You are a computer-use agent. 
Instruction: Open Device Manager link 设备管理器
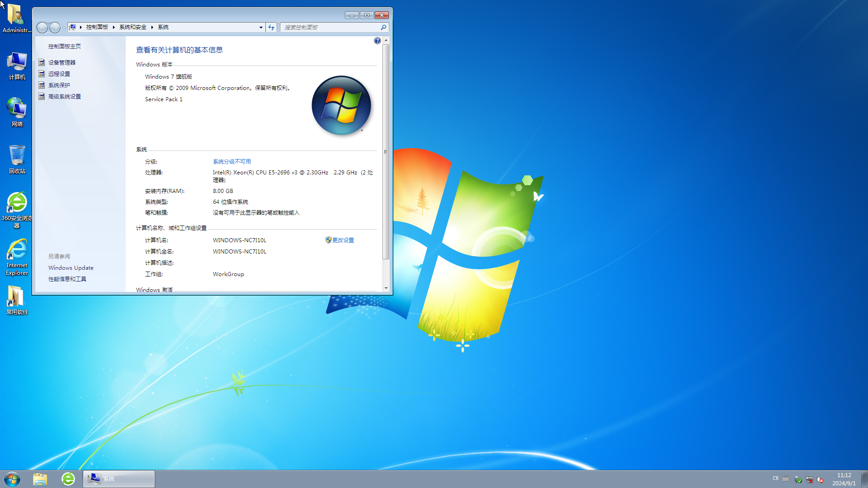click(61, 62)
